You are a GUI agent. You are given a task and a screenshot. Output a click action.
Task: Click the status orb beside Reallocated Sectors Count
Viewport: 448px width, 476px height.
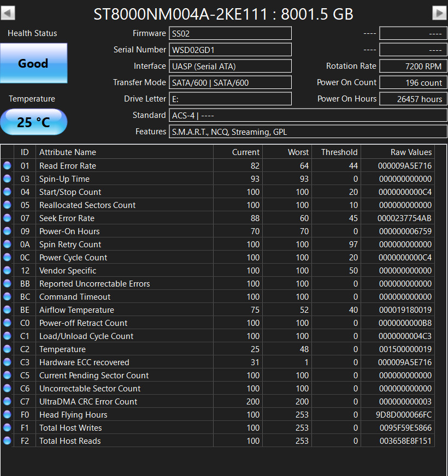click(x=7, y=205)
